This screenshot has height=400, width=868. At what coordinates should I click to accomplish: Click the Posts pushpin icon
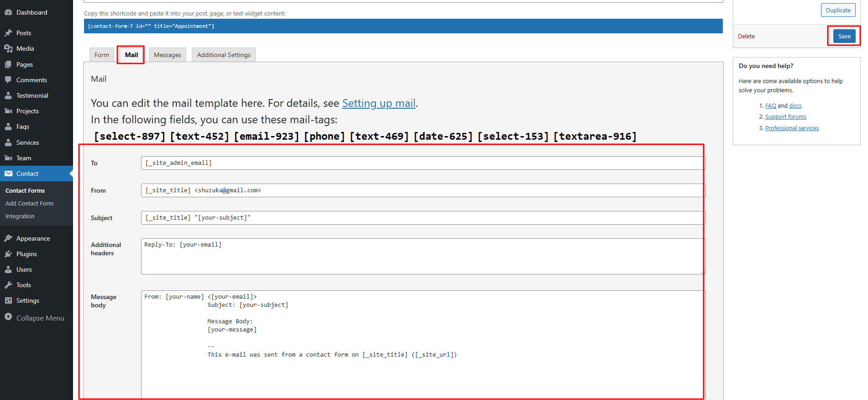tap(8, 33)
